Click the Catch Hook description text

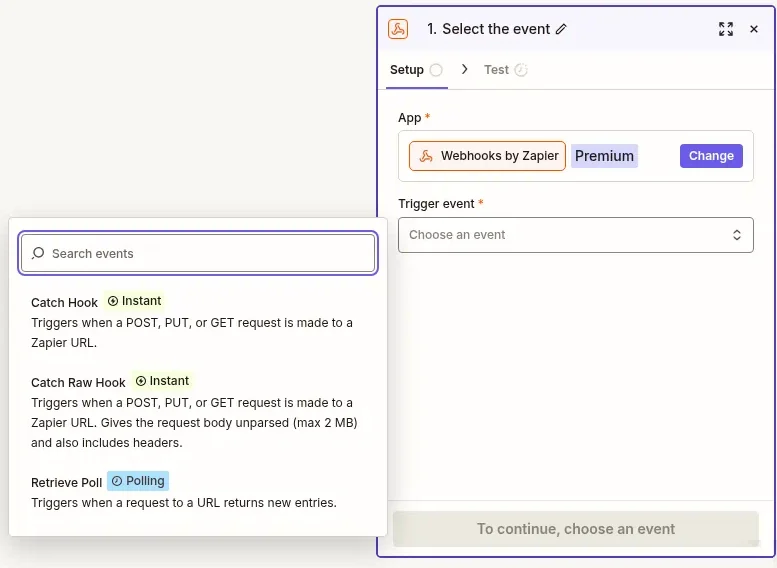[192, 333]
